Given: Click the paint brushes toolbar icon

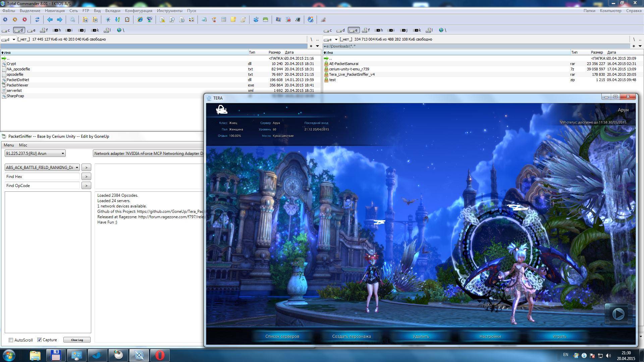Looking at the screenshot, I should click(x=214, y=20).
